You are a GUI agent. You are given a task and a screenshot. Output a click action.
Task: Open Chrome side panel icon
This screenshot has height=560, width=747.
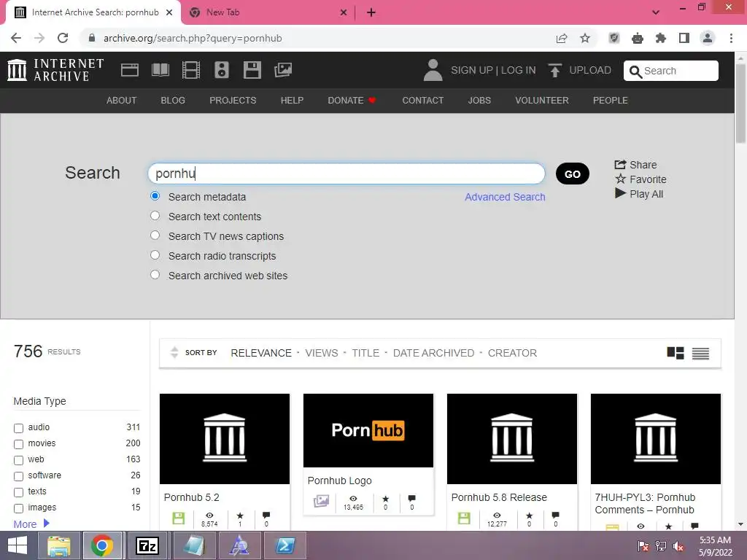click(684, 38)
